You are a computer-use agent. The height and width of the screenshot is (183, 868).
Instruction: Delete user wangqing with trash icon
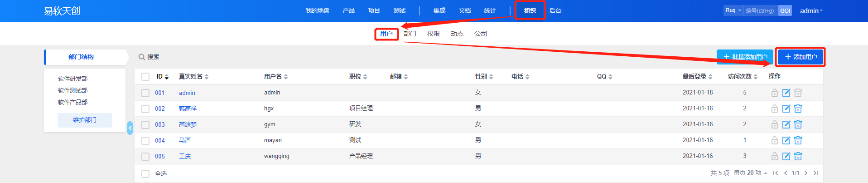(x=798, y=156)
